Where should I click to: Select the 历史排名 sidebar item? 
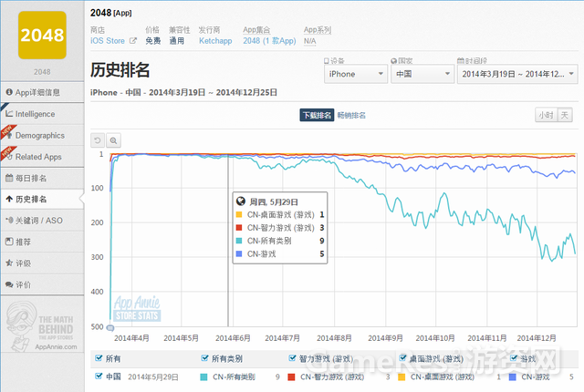point(42,200)
